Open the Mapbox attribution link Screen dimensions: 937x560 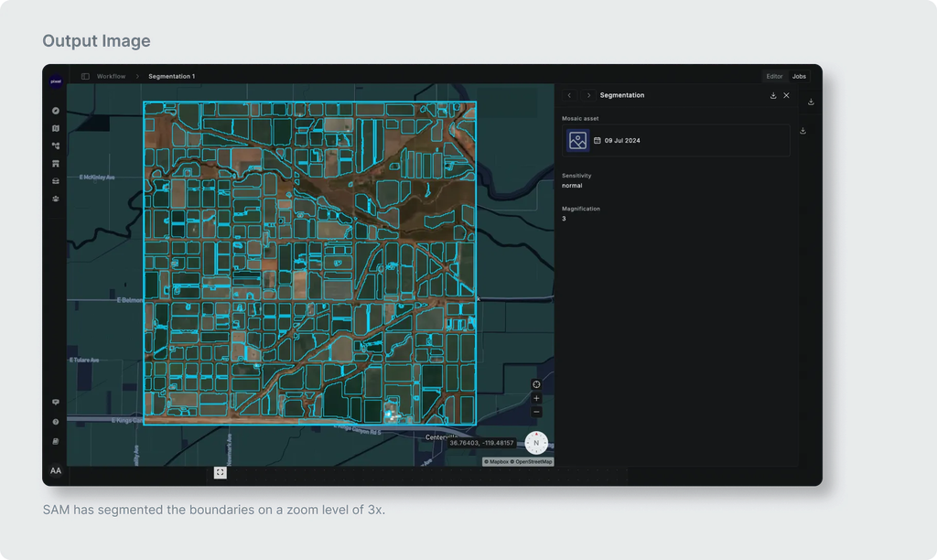496,462
